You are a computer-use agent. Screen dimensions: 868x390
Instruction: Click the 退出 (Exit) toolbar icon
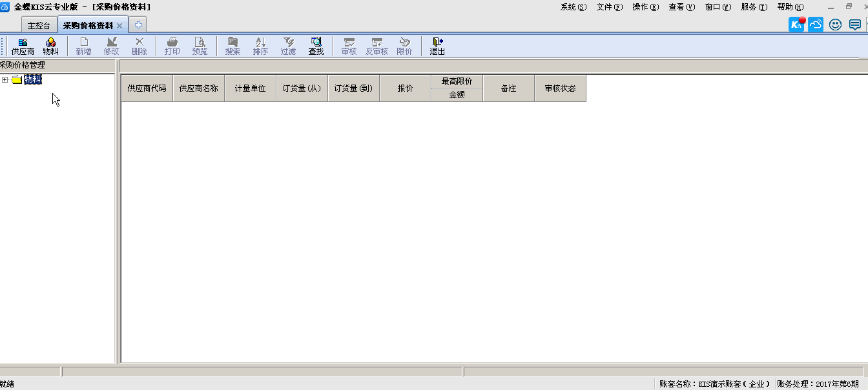coord(437,46)
